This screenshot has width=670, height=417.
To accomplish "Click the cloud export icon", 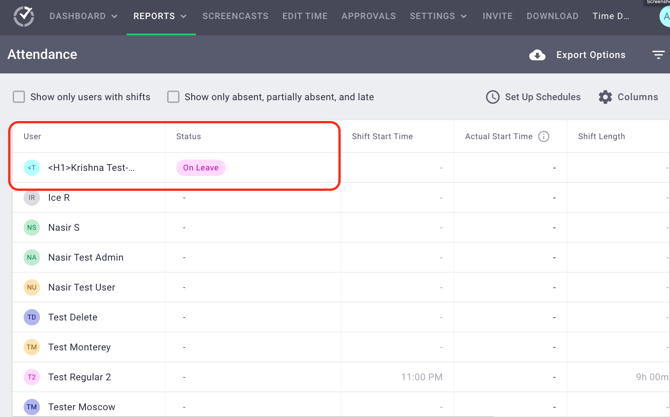I will tap(537, 55).
